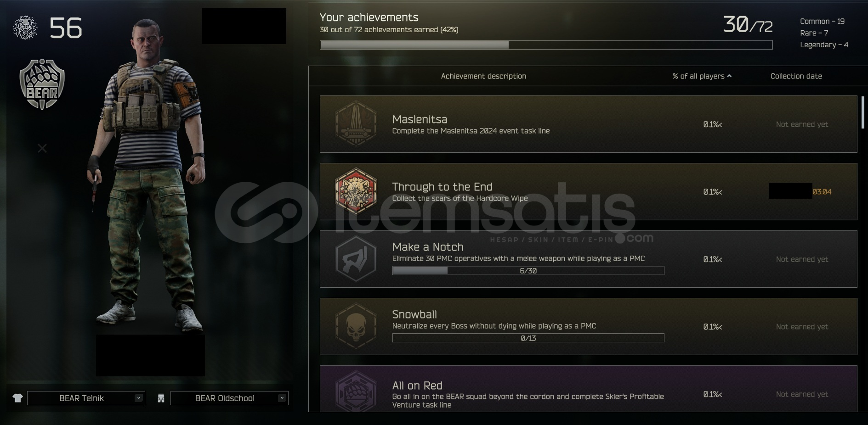Screen dimensions: 868x425
Task: Click the player level rank icon
Action: click(25, 28)
